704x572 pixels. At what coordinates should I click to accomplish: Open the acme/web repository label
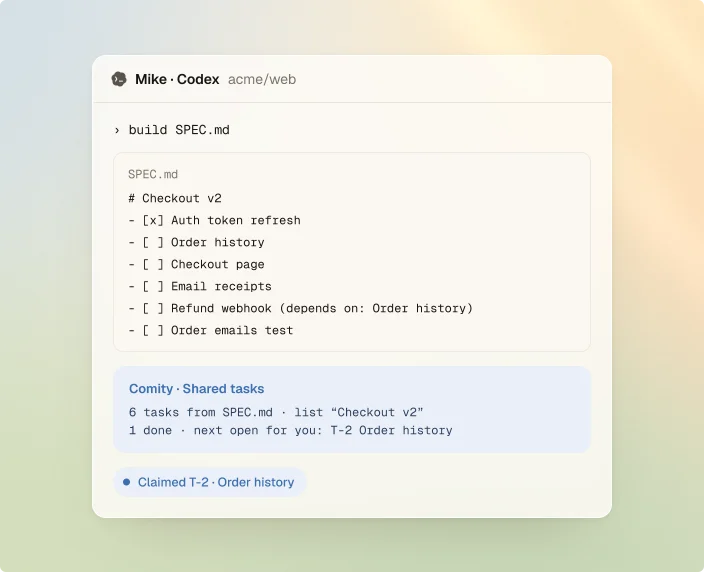coord(262,79)
